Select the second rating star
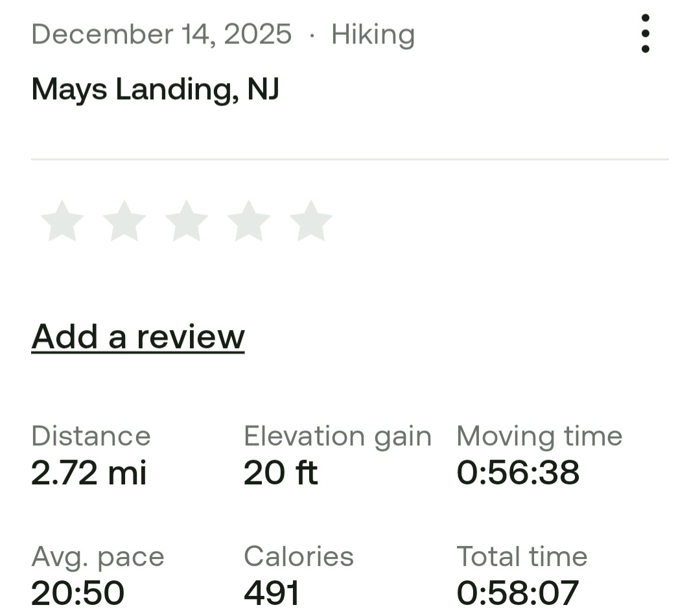 coord(124,222)
